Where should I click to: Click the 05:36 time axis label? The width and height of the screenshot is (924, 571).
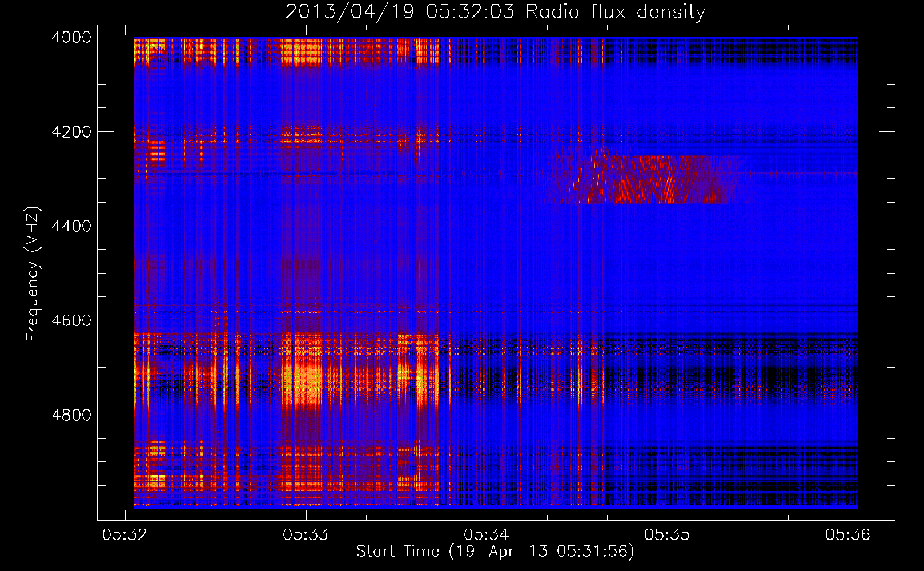(848, 534)
